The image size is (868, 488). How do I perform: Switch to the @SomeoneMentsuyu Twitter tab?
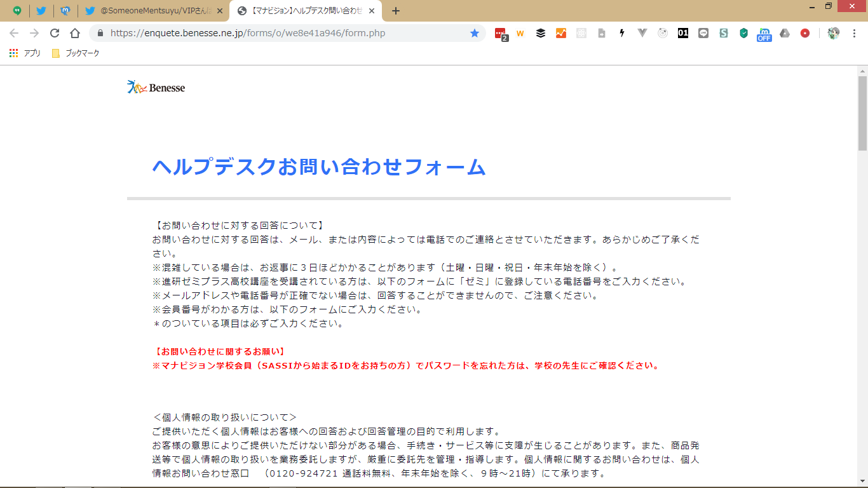point(156,11)
